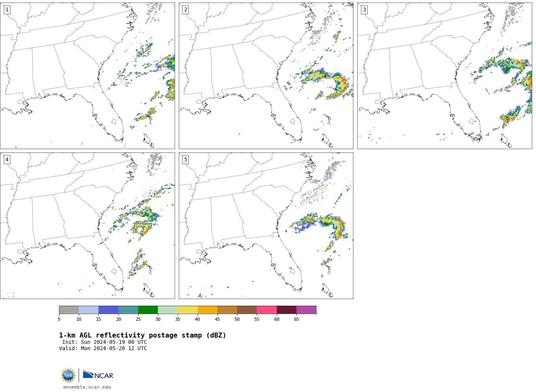Screen dimensions: 536x392
Task: Click the colorbar tick label 45
Action: pyautogui.click(x=217, y=320)
